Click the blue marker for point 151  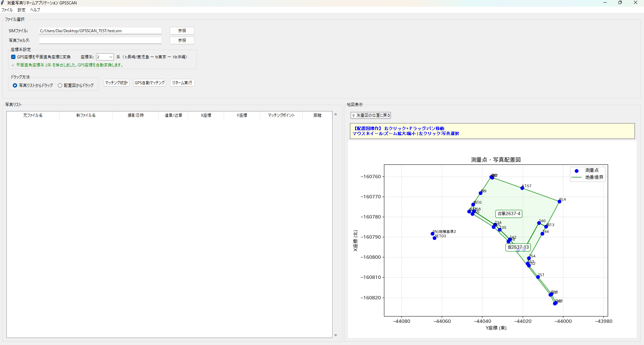point(538,277)
